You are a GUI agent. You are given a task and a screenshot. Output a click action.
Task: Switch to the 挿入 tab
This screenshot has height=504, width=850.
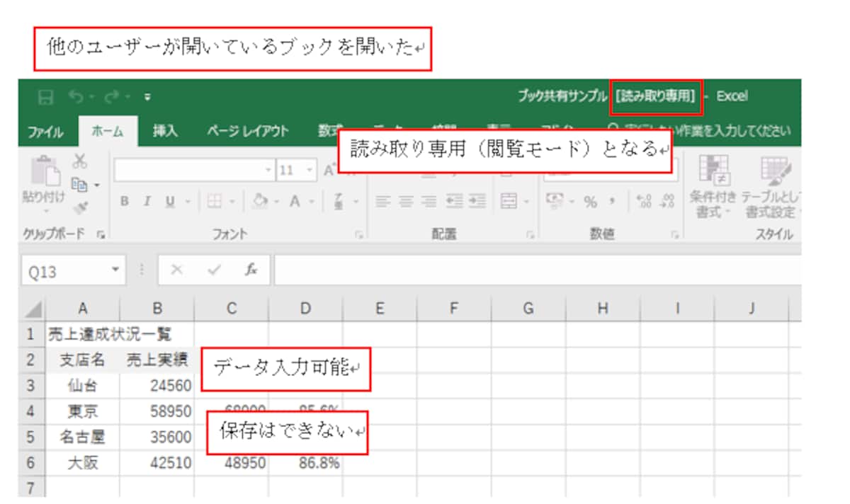166,131
